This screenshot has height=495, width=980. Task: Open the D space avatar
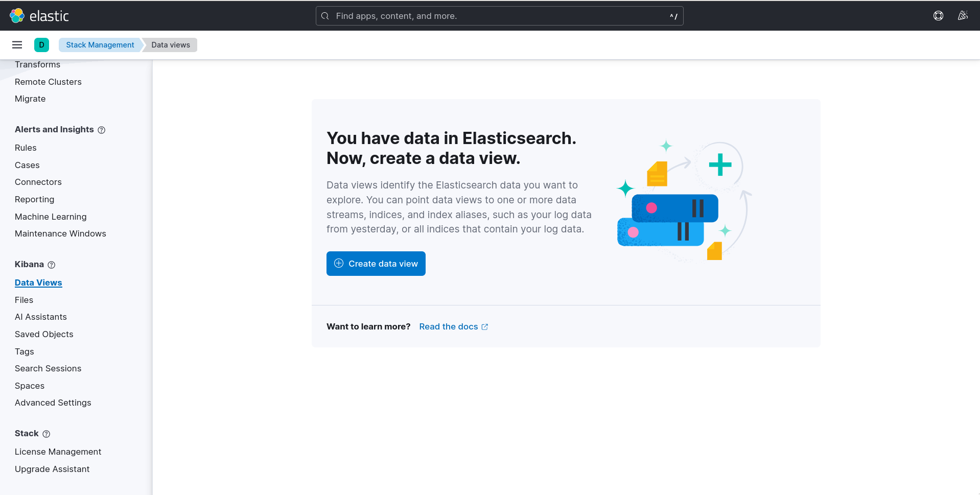pyautogui.click(x=41, y=45)
